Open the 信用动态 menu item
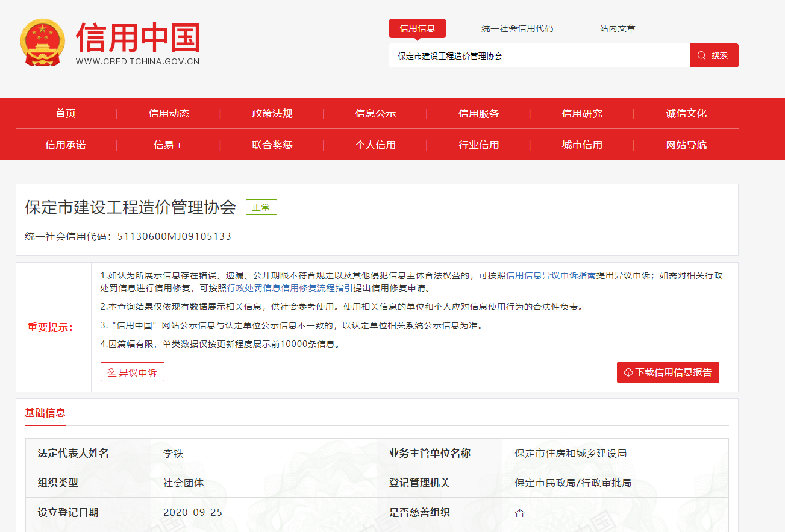Image resolution: width=785 pixels, height=532 pixels. [169, 113]
